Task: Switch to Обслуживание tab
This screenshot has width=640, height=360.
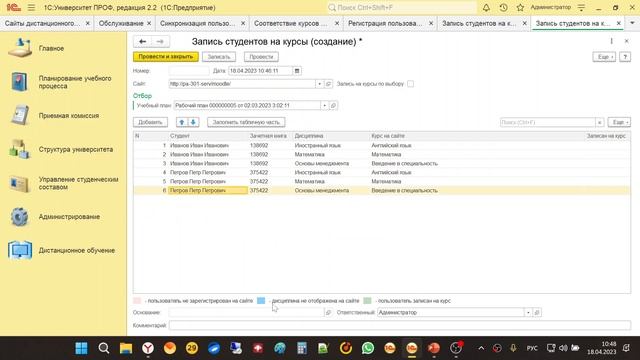Action: click(121, 23)
